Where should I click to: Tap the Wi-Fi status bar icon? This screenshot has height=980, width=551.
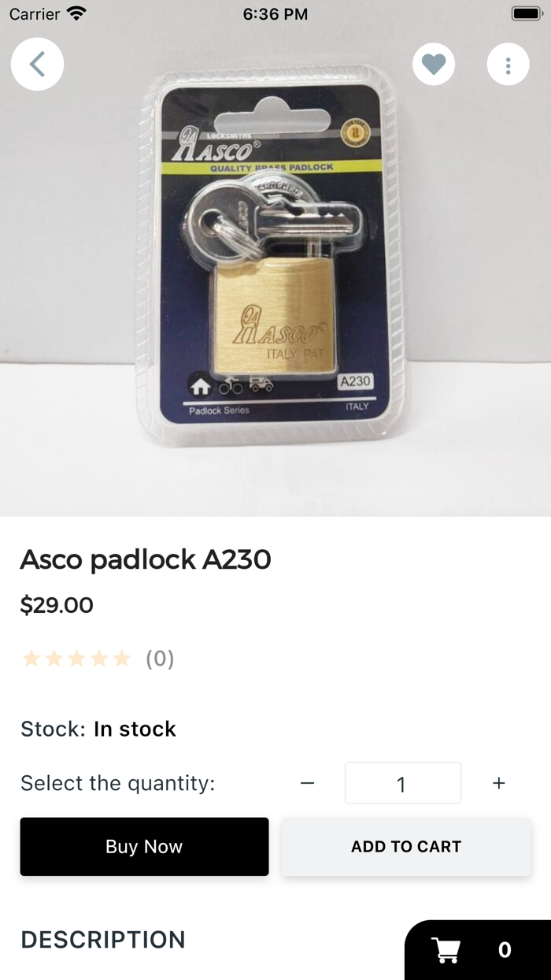pos(76,13)
